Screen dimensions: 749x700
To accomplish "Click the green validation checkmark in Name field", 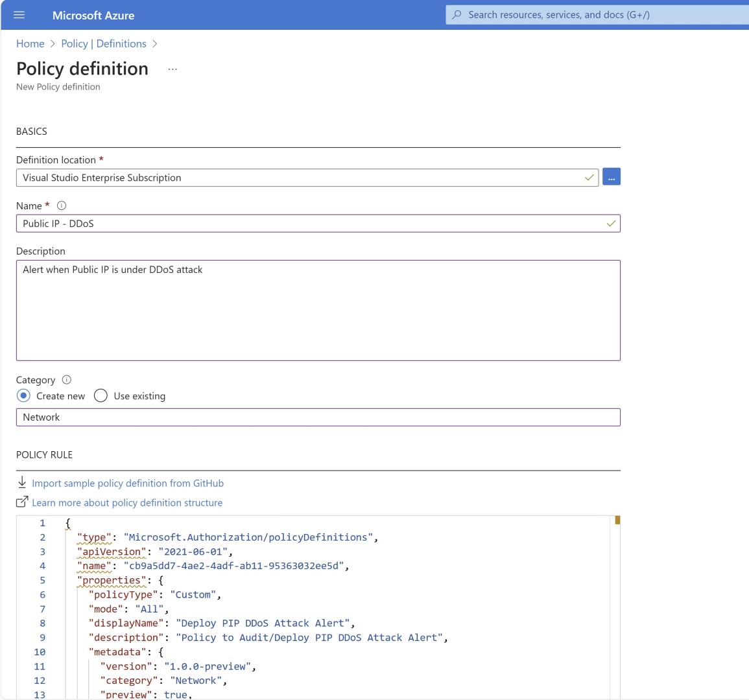I will pos(611,224).
